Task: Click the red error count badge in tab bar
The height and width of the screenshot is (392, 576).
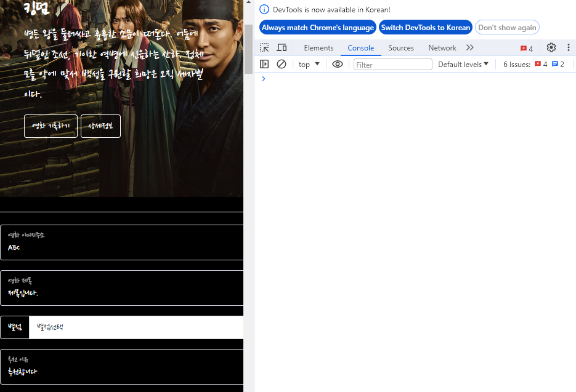Action: (x=526, y=49)
